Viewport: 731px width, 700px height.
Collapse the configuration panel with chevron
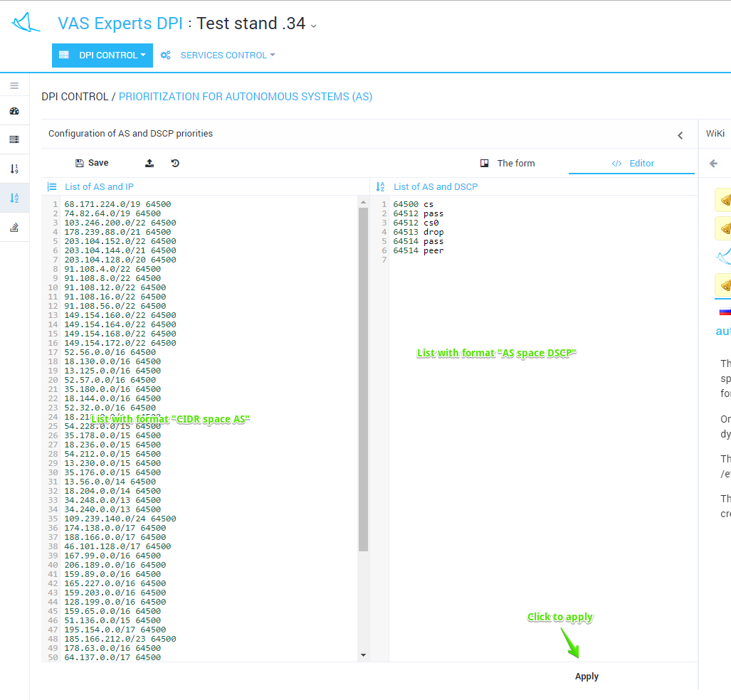(x=680, y=135)
